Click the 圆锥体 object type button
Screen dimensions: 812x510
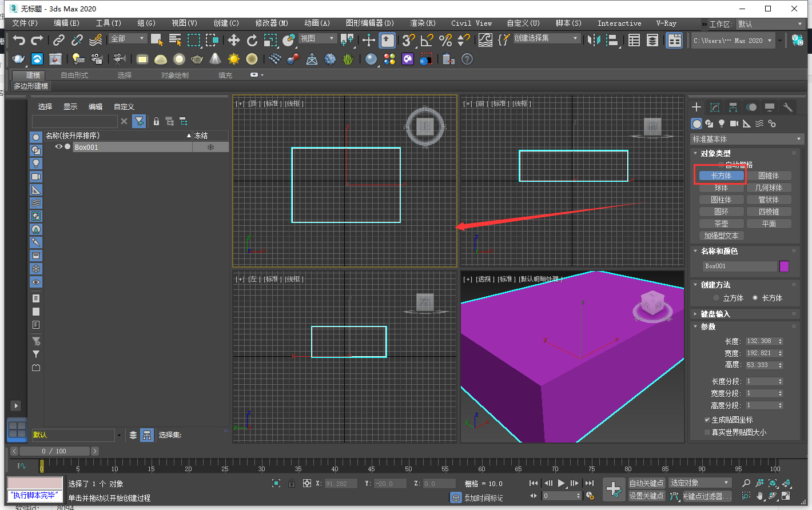pyautogui.click(x=769, y=176)
